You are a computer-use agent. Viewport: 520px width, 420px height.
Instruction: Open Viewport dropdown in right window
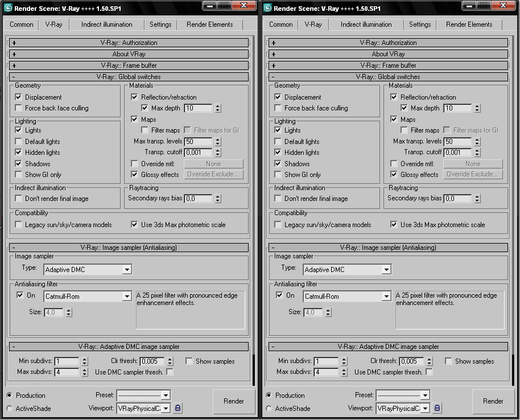click(425, 409)
